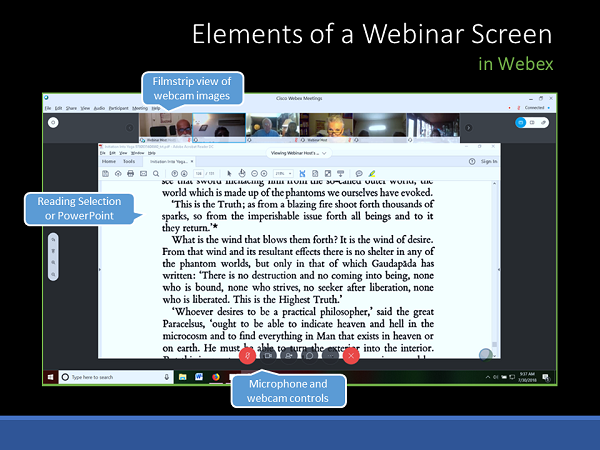This screenshot has width=600, height=450.
Task: Click the Acrobat upload to cloud icon
Action: point(118,174)
